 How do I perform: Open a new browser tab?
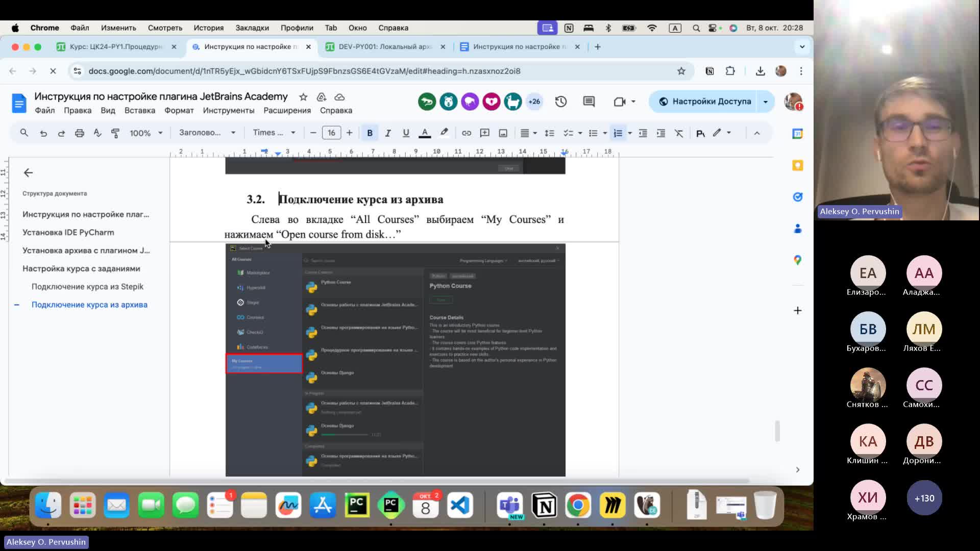pyautogui.click(x=598, y=47)
